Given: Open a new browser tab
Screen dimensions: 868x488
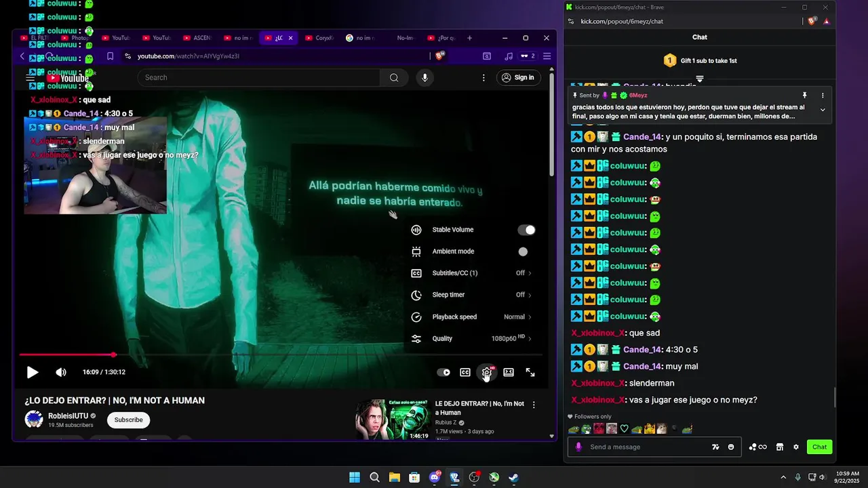Looking at the screenshot, I should 469,38.
